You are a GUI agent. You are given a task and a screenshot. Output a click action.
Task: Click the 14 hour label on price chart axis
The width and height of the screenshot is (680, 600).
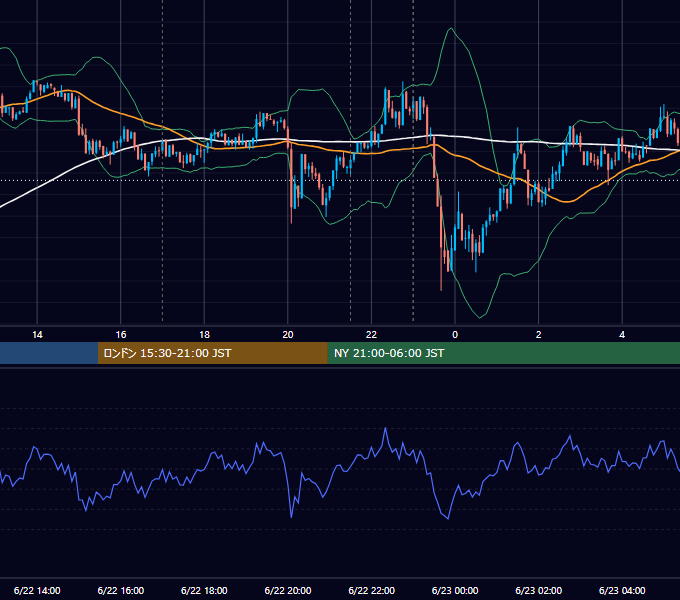pos(37,335)
